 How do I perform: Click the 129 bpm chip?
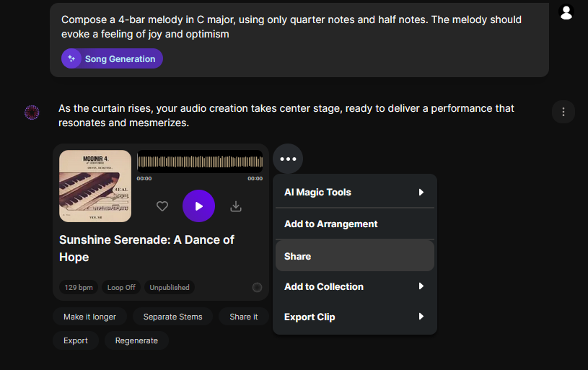(79, 288)
